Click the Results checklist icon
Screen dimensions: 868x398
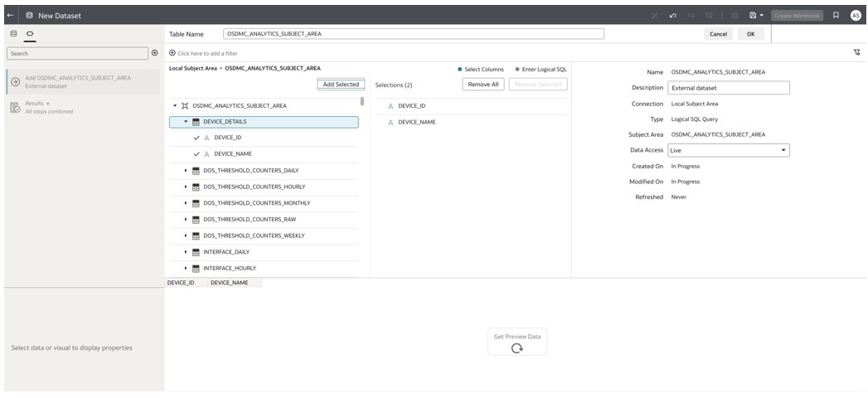click(16, 108)
